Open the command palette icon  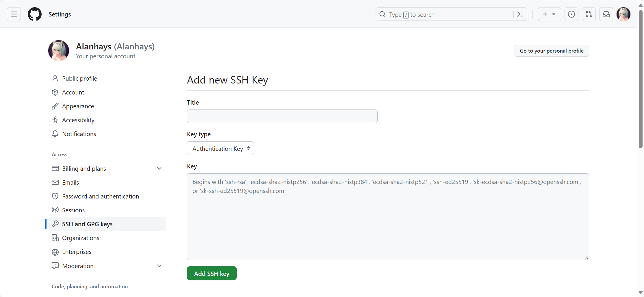click(x=520, y=14)
